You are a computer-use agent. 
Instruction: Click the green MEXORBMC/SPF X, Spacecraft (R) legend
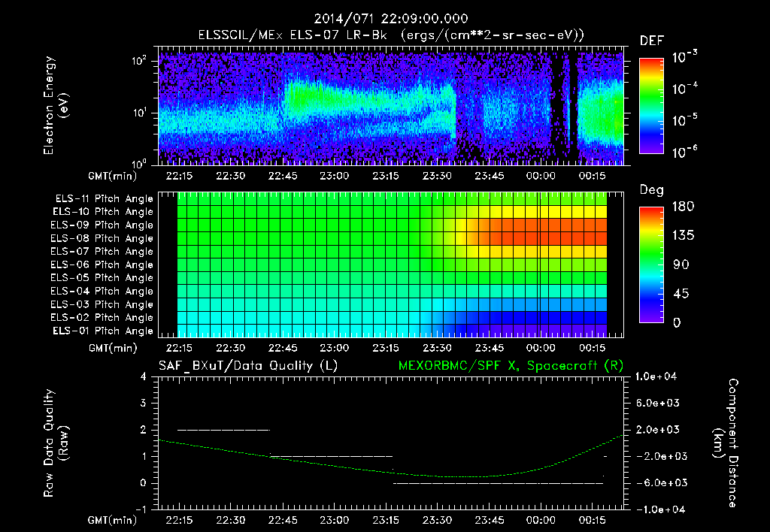tap(511, 366)
